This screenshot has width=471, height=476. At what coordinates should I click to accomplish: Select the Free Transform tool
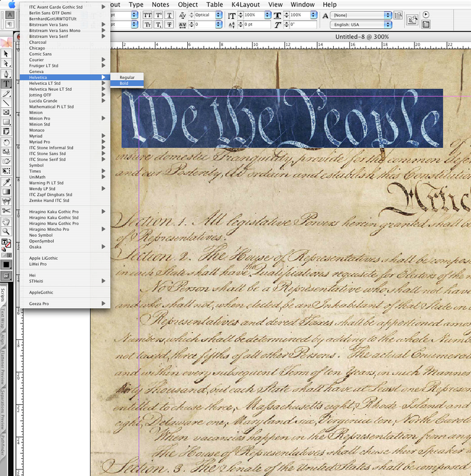point(6,171)
